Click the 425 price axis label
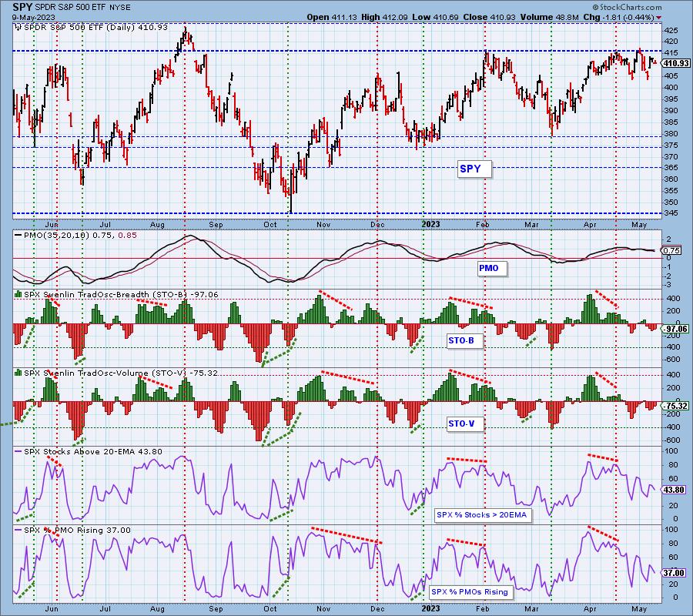This screenshot has height=616, width=693. 671,30
